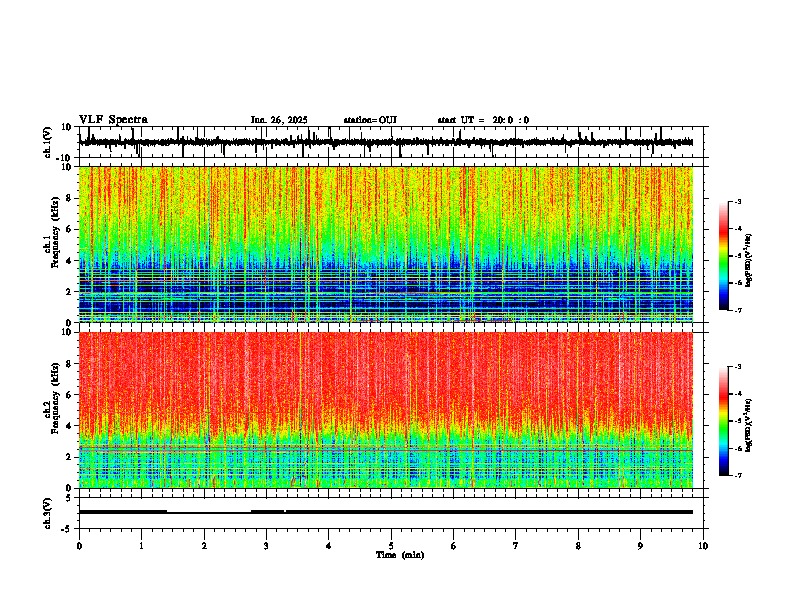
Task: Click the 'station=OUJ' header label
Action: point(370,120)
